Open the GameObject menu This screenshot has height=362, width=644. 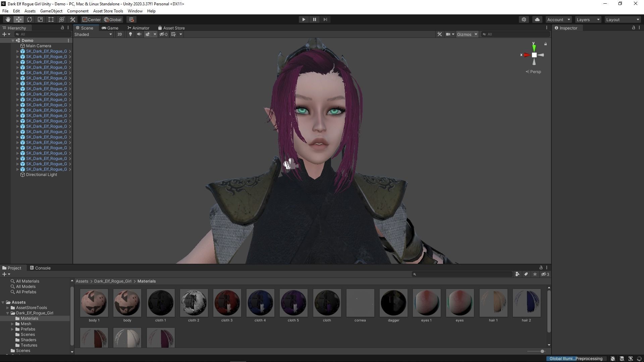[x=51, y=11]
